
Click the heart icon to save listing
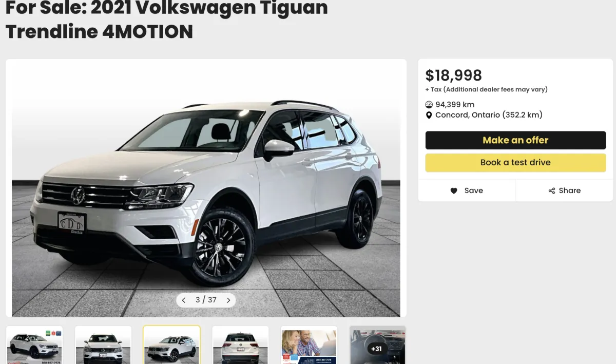tap(454, 190)
